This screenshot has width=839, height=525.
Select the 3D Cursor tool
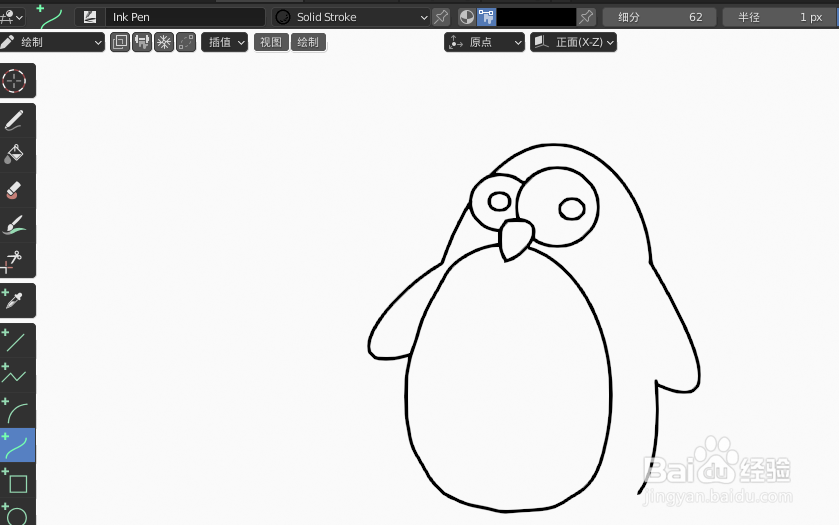click(x=15, y=81)
